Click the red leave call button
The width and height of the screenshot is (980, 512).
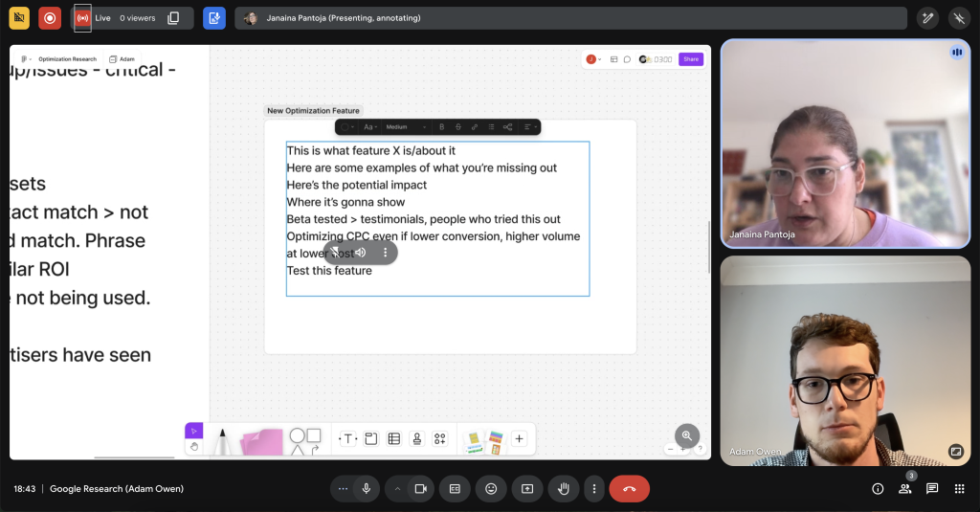tap(629, 489)
